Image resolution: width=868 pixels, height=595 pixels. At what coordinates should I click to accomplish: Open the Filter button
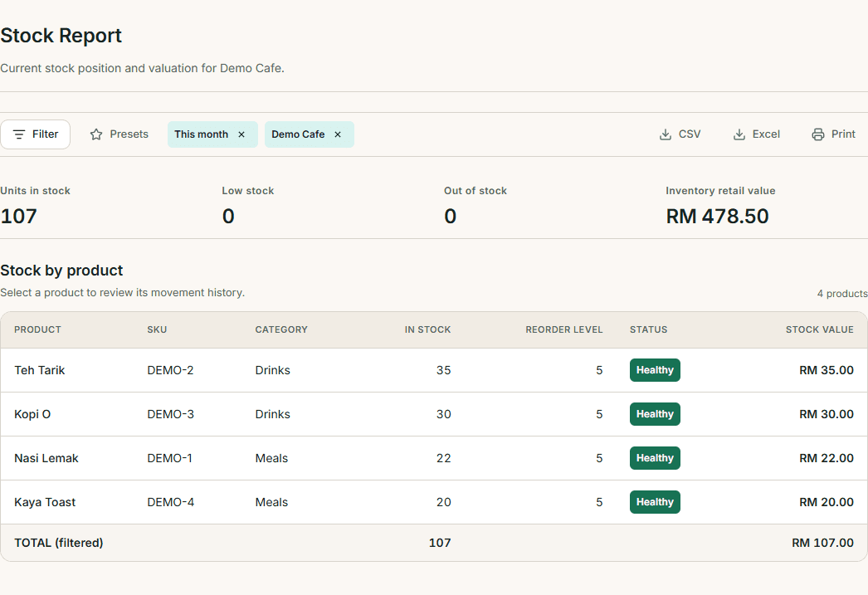(36, 134)
